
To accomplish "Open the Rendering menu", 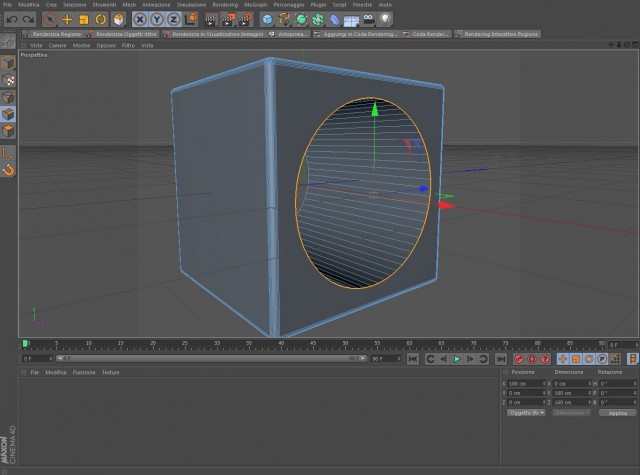I will click(x=225, y=5).
